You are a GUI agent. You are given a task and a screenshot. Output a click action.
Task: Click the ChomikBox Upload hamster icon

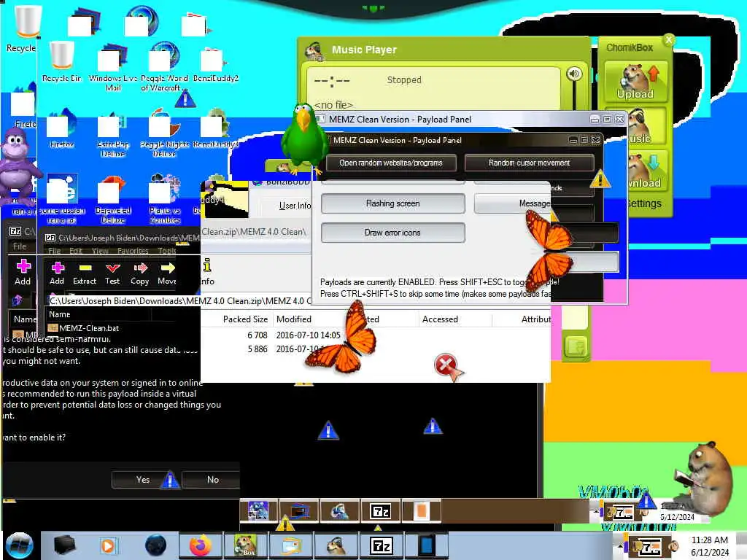[635, 82]
